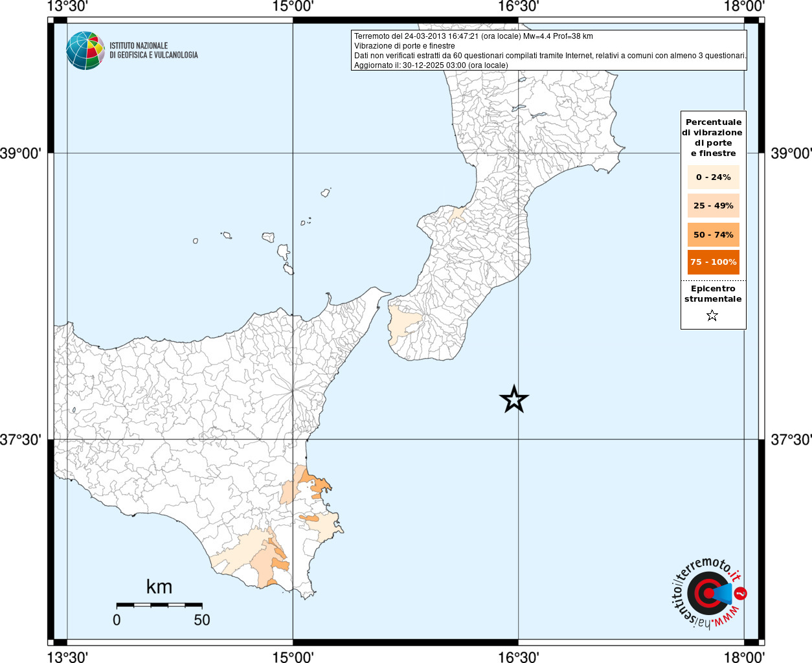Click the 'Percentuale di vibrazione' legend title
Image resolution: width=812 pixels, height=663 pixels.
click(713, 137)
